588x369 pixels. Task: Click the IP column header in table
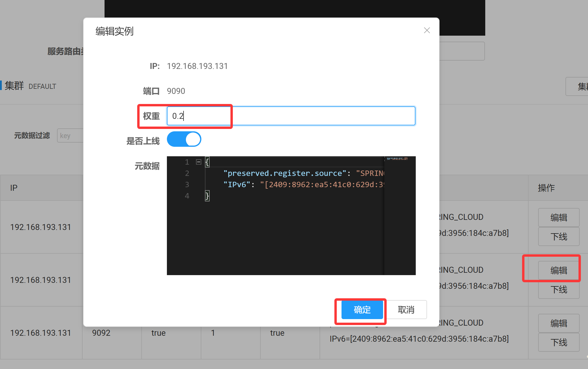pos(14,188)
